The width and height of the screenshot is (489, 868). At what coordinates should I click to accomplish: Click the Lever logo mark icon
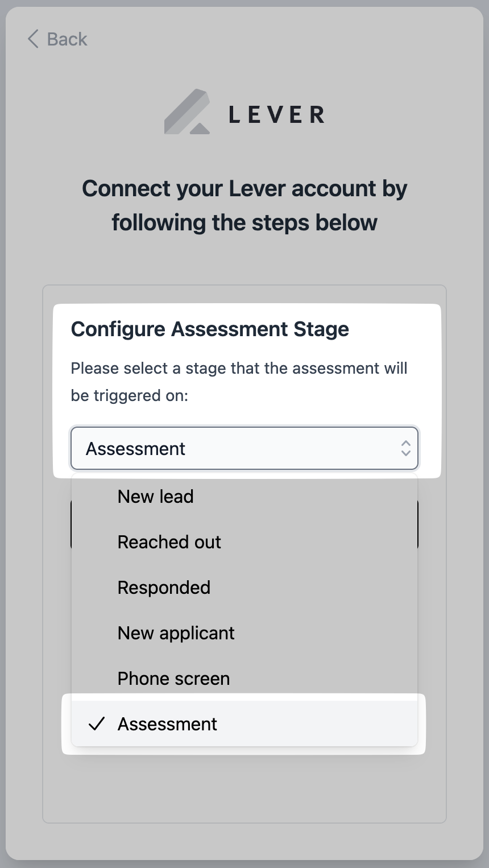pyautogui.click(x=187, y=111)
